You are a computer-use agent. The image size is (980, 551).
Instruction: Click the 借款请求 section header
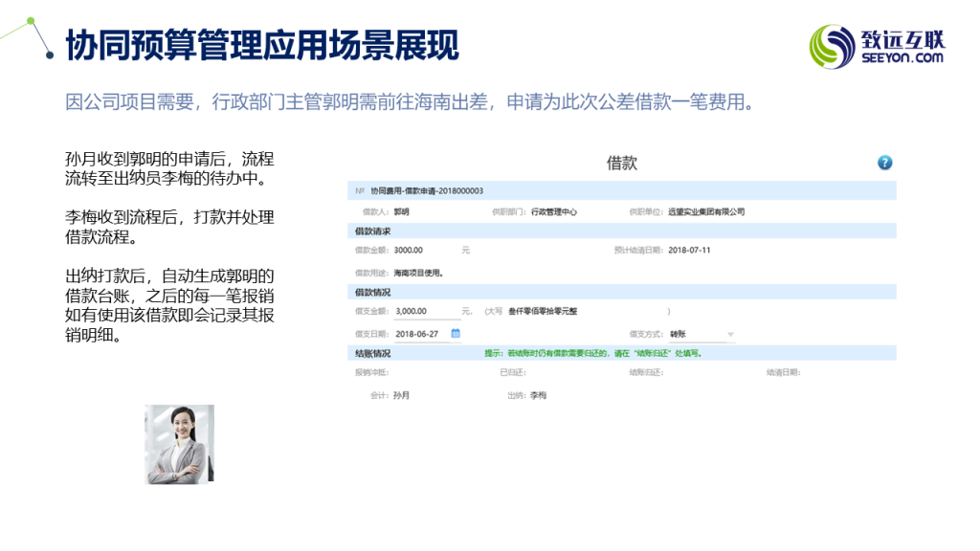pos(372,231)
